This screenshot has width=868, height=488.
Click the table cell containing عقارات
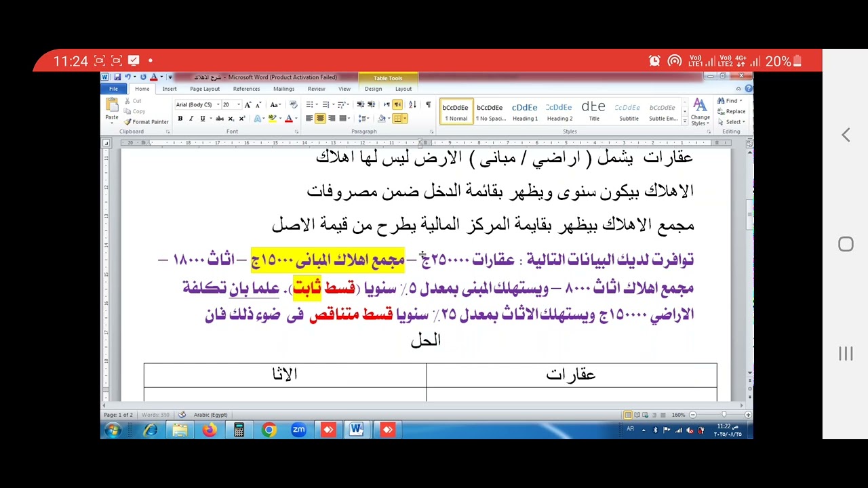pos(571,375)
